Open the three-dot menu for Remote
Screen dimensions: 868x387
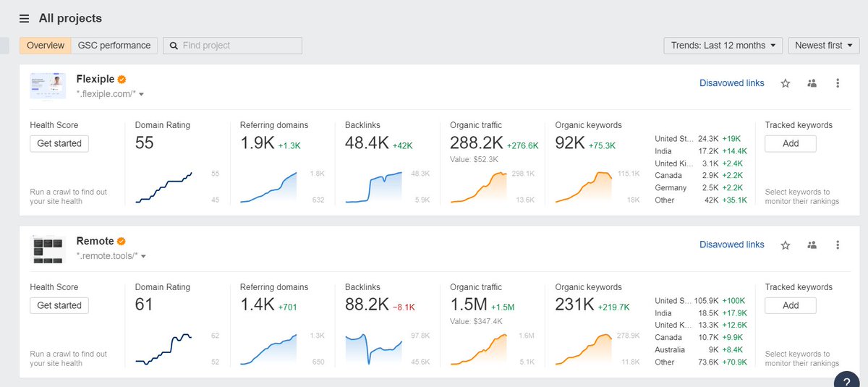pos(838,245)
